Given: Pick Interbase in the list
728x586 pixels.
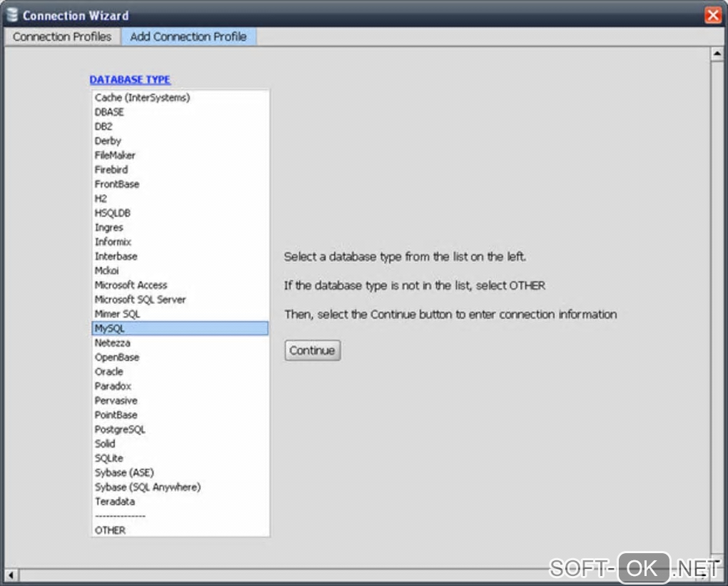Looking at the screenshot, I should click(180, 256).
